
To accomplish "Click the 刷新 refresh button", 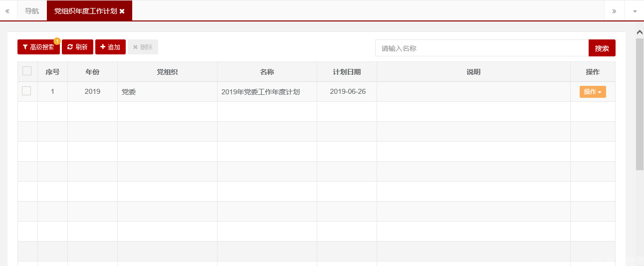I will click(x=77, y=47).
